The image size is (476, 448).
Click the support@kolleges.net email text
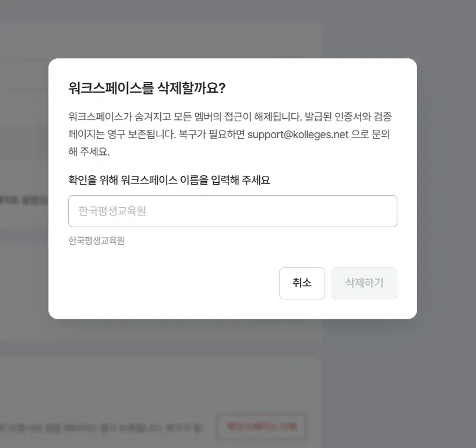(x=298, y=135)
